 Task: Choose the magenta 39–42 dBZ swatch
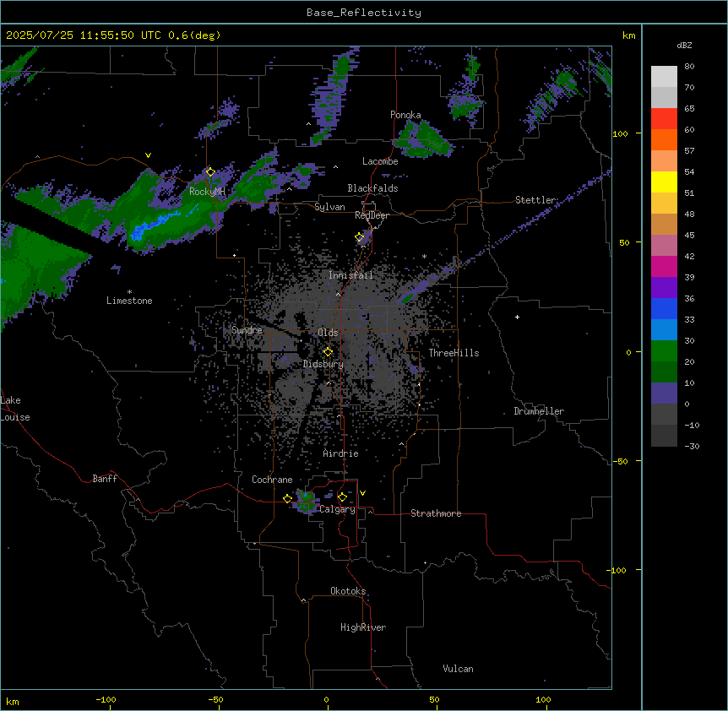pyautogui.click(x=664, y=266)
